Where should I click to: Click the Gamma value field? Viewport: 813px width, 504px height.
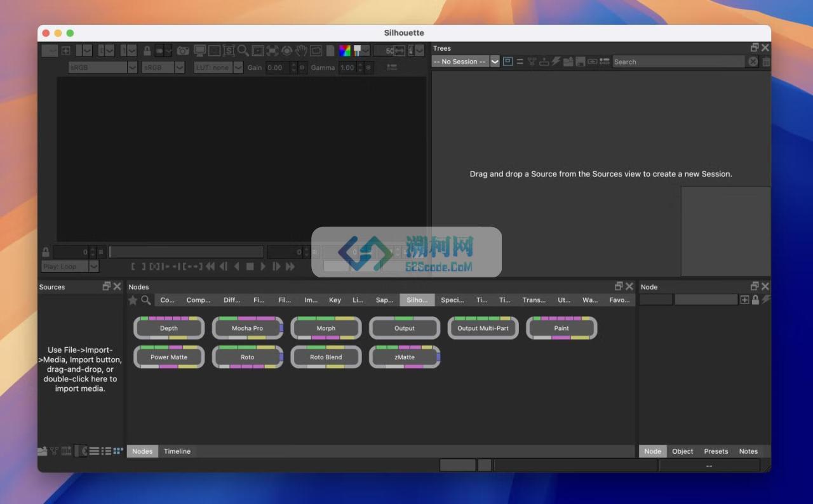pyautogui.click(x=347, y=67)
